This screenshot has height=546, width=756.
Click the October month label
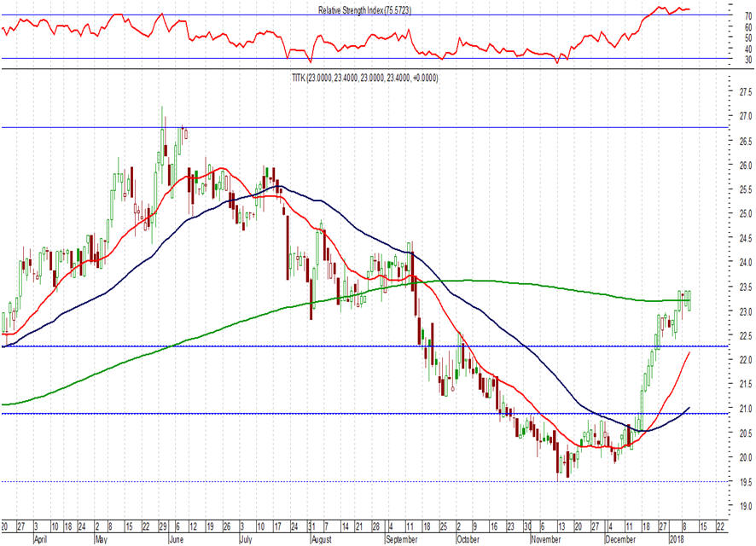pyautogui.click(x=468, y=540)
